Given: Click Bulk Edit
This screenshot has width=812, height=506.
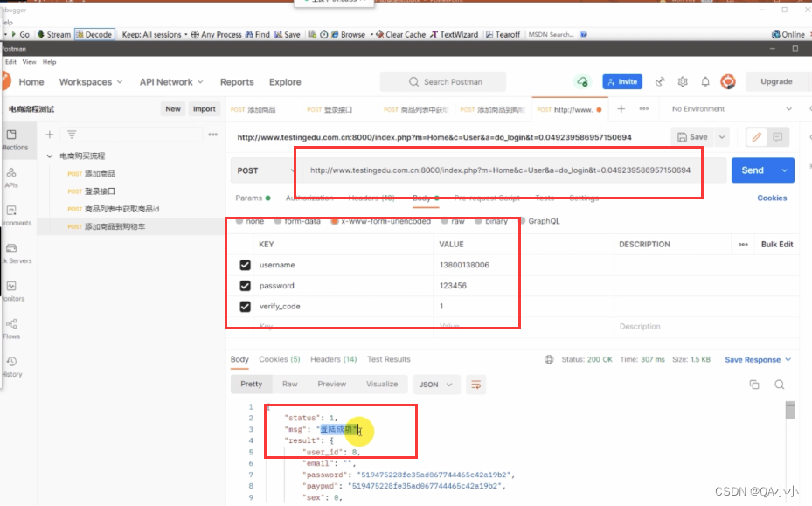Looking at the screenshot, I should coord(777,245).
